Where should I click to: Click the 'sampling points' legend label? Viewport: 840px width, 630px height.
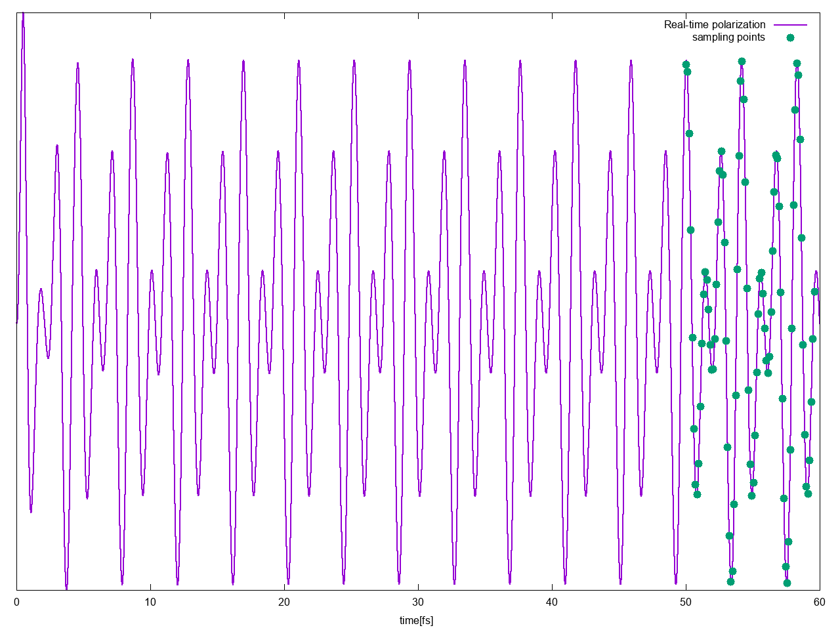pyautogui.click(x=728, y=37)
